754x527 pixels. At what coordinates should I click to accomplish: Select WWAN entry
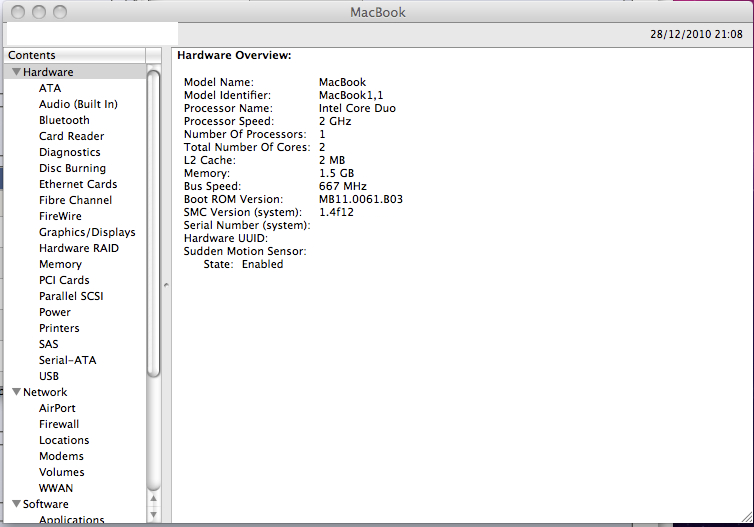pyautogui.click(x=56, y=488)
